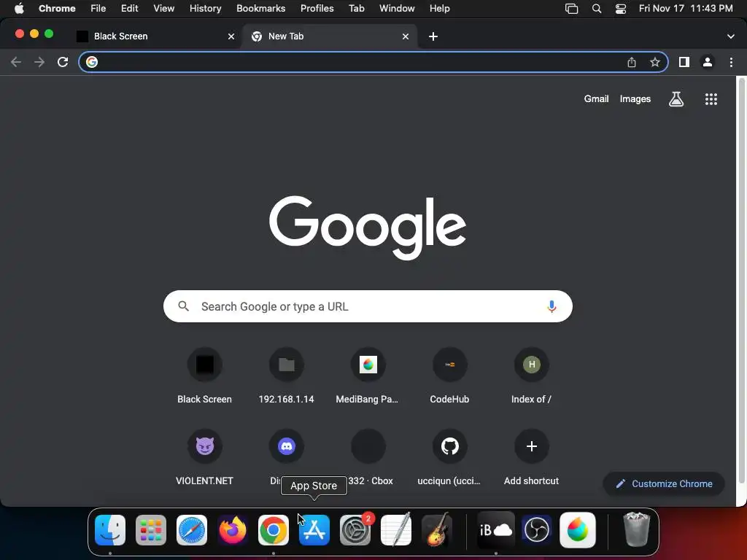Launch Safari from the Dock
Image resolution: width=747 pixels, height=560 pixels.
coord(192,530)
